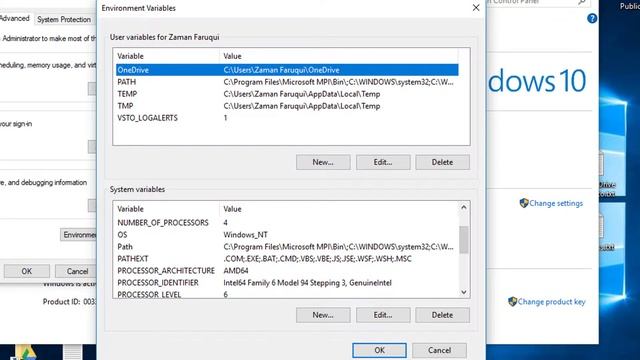Click Edit under system variables
The height and width of the screenshot is (360, 640).
coord(383,315)
